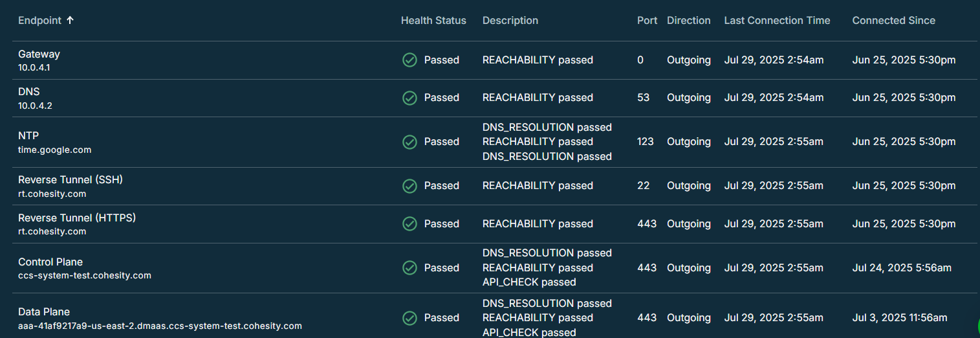980x338 pixels.
Task: Click the Gateway row passed checkmark icon
Action: (409, 60)
